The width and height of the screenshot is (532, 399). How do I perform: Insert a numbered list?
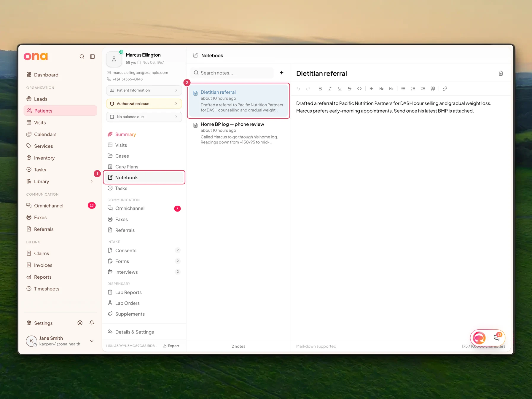(413, 89)
